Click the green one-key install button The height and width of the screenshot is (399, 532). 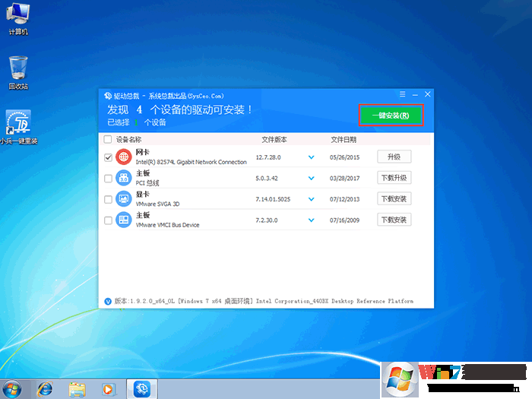tap(391, 116)
